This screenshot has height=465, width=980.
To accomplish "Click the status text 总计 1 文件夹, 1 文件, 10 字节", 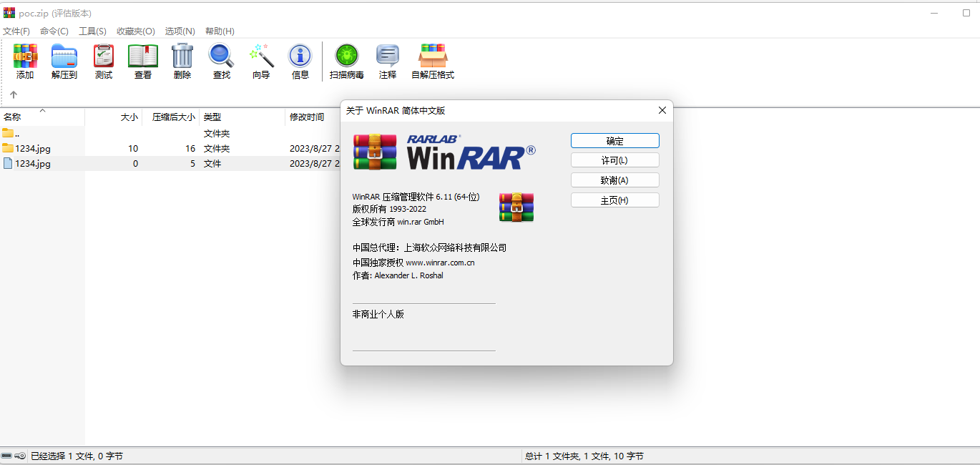I will (x=584, y=456).
